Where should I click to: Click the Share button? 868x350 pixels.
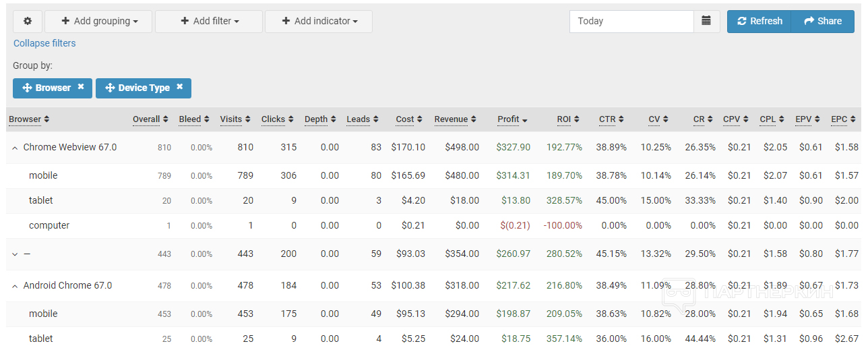pos(822,22)
